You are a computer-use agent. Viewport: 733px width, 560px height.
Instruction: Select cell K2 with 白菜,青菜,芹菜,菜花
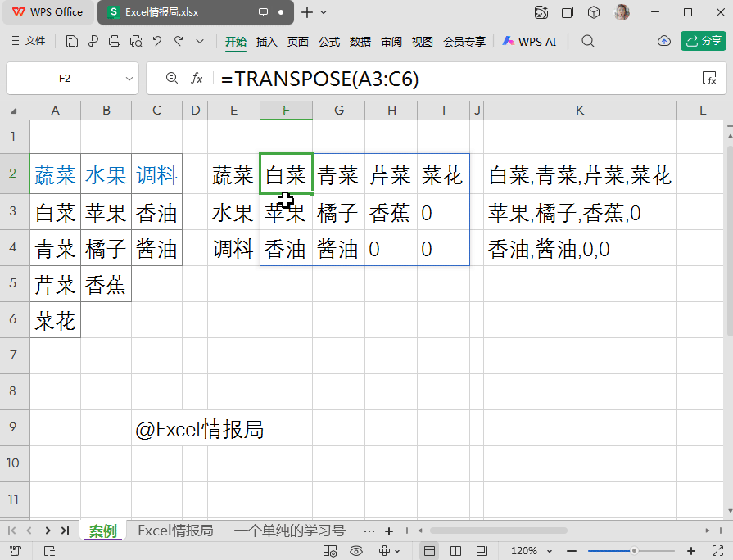pyautogui.click(x=580, y=174)
